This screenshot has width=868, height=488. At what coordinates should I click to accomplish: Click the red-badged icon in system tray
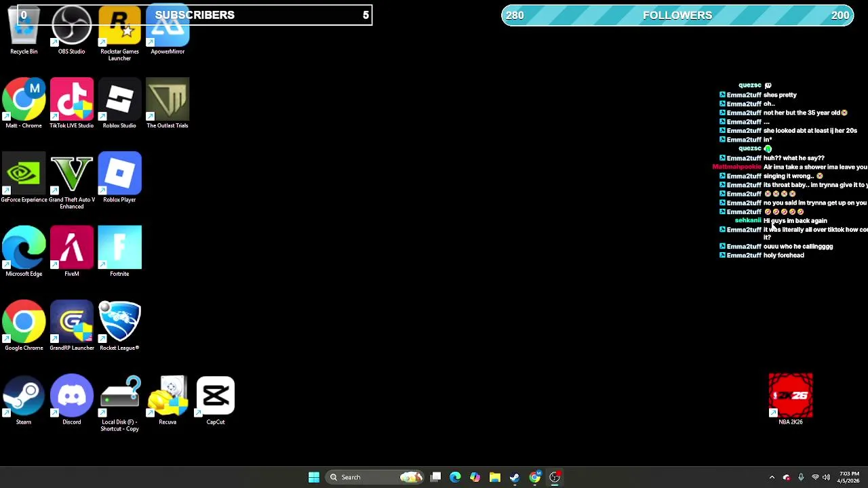coord(787,477)
